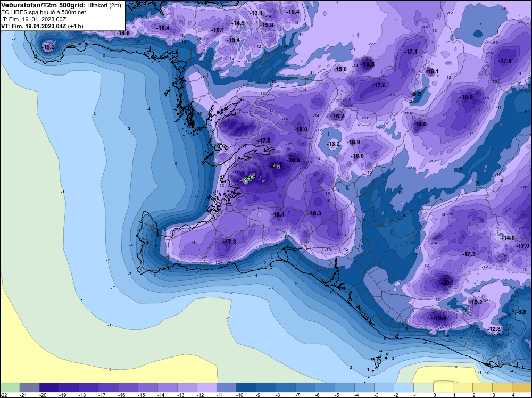Click the -14.9 temperature label

click(x=238, y=23)
